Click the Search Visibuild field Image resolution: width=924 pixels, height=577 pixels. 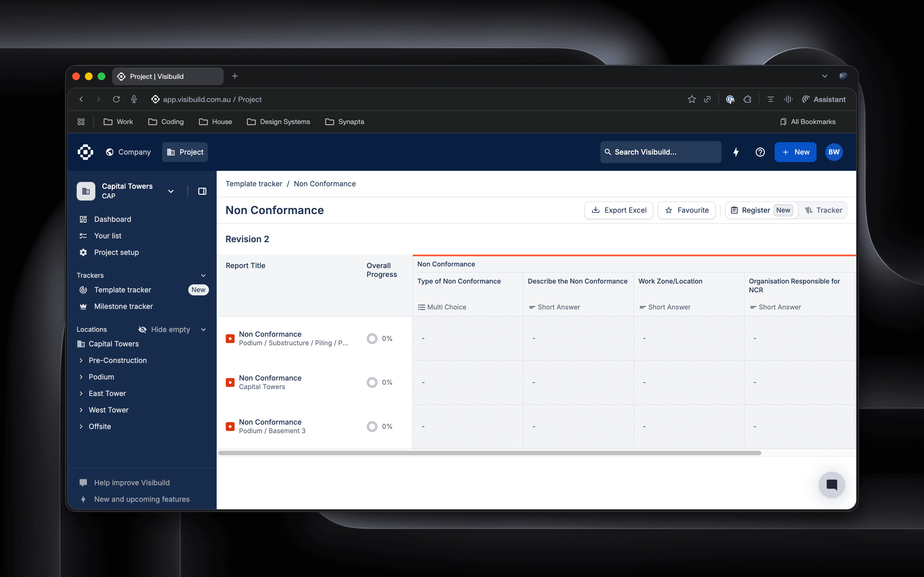pos(660,152)
